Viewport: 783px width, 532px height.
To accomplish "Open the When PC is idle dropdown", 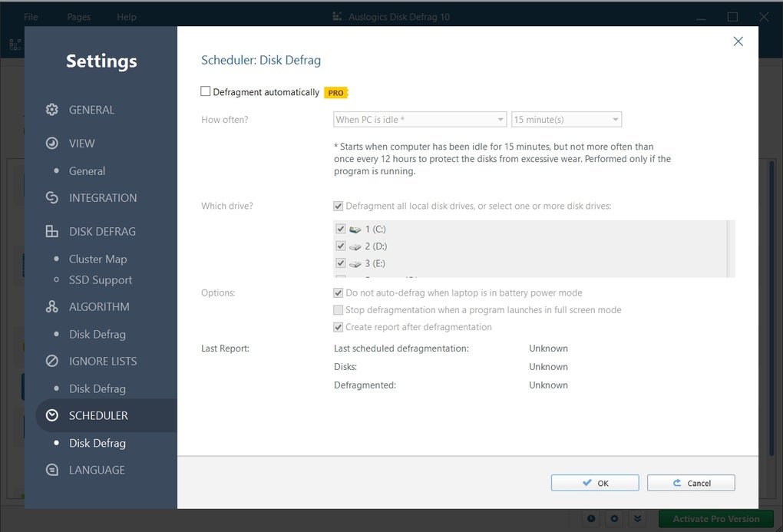I will (418, 119).
